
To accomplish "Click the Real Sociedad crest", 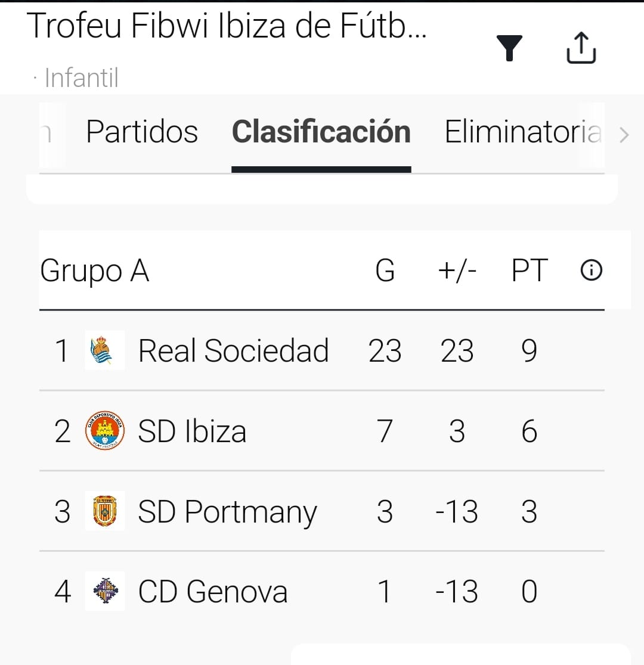I will (x=105, y=350).
